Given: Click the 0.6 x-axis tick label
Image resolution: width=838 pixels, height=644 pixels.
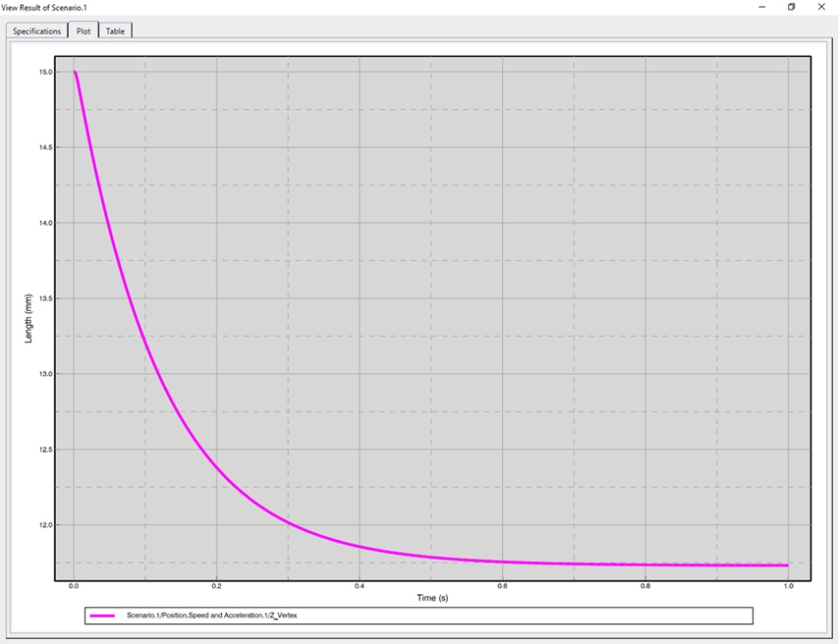Looking at the screenshot, I should point(503,586).
